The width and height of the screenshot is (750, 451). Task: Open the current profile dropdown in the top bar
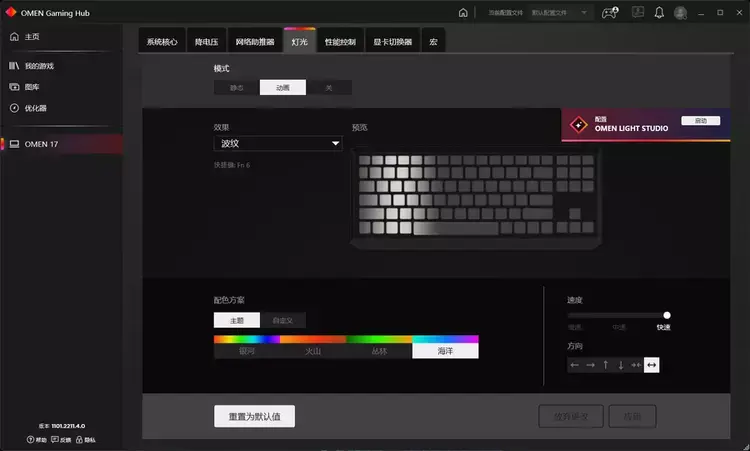pos(560,13)
